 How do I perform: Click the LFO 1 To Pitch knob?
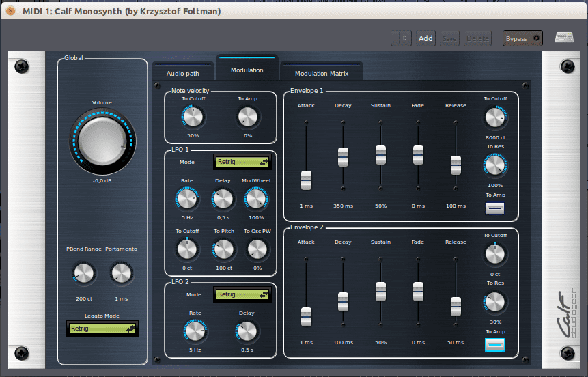tap(223, 250)
